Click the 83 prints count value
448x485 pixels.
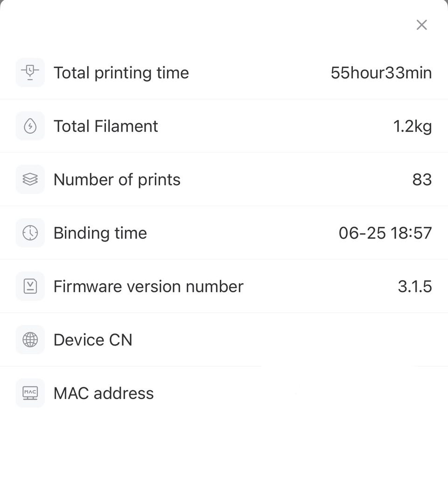click(x=422, y=180)
